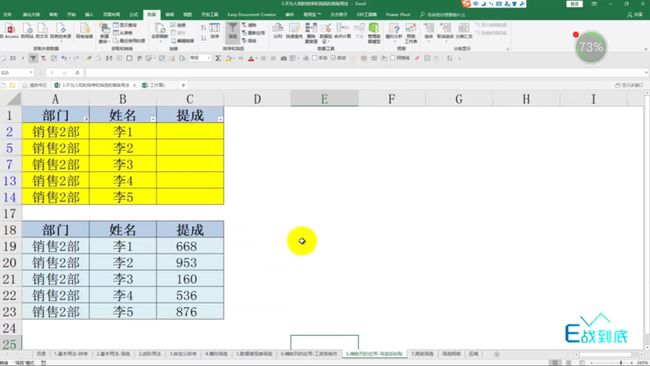Open filter dropdown on 姓名 header cell
This screenshot has width=650, height=366.
[x=153, y=119]
